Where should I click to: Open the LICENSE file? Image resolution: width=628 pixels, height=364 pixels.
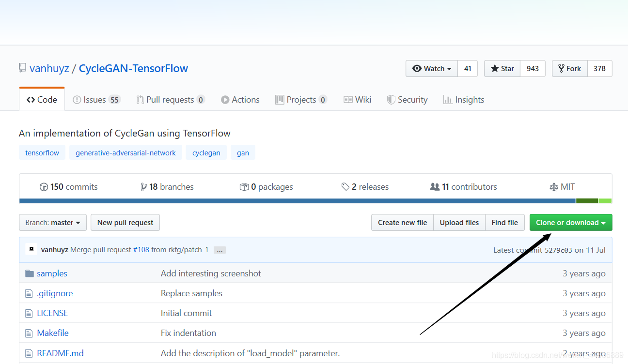point(52,313)
